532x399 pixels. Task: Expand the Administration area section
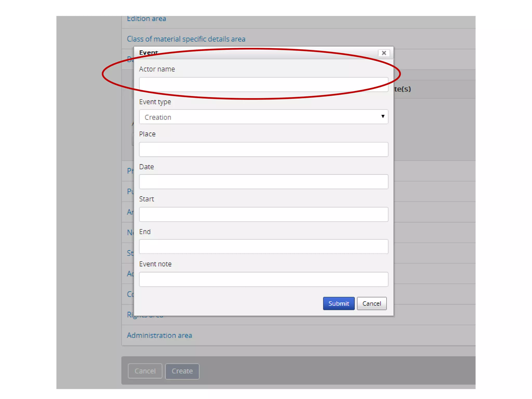(x=159, y=335)
